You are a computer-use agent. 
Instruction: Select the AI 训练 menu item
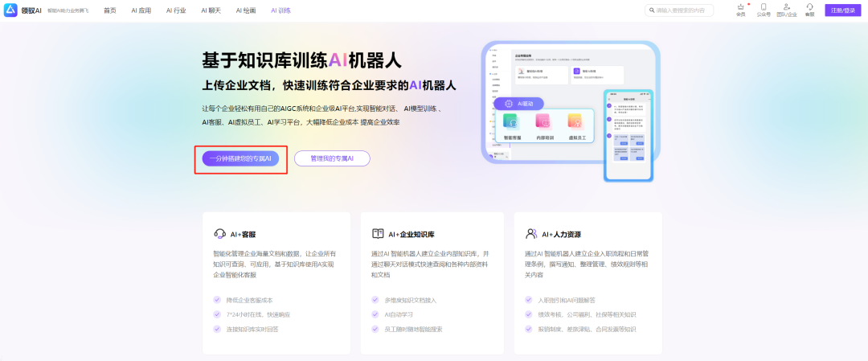coord(280,10)
